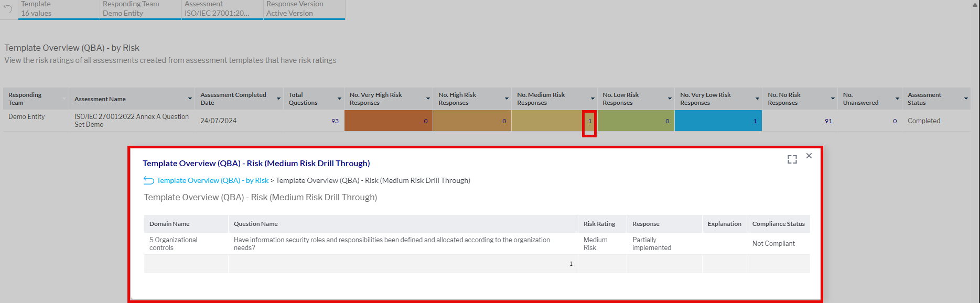Click ISO/IEC 27001:2022 Annex A Question Set Demo
Image resolution: width=980 pixels, height=303 pixels.
[132, 121]
